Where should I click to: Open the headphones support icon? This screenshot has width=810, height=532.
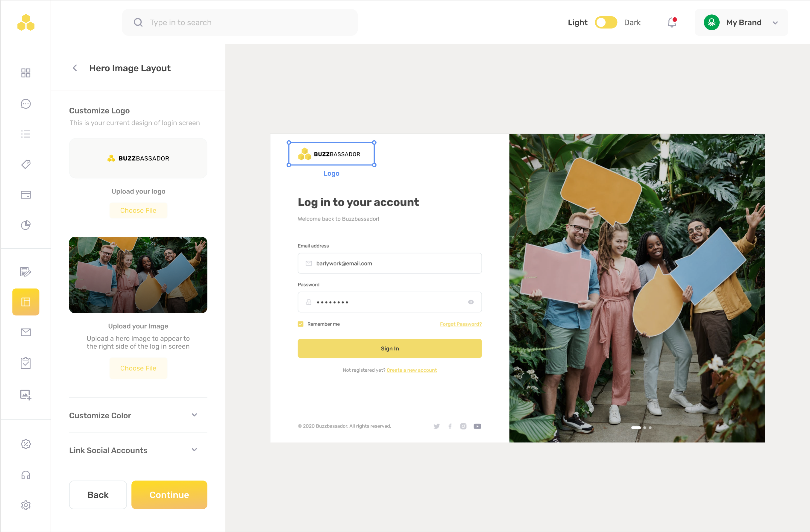[26, 475]
